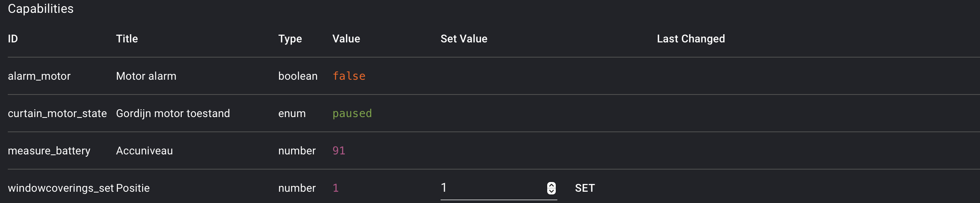Image resolution: width=980 pixels, height=203 pixels.
Task: Click the green paused value
Action: (x=352, y=114)
